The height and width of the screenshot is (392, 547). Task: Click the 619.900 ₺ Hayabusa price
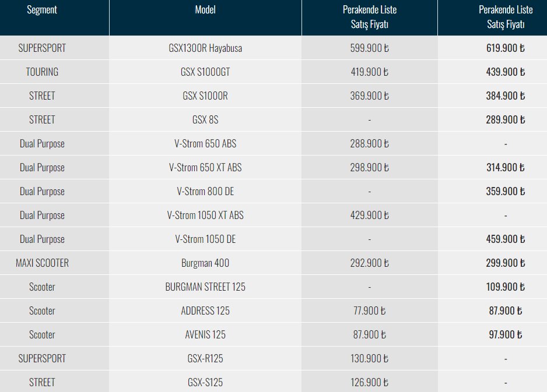click(506, 48)
